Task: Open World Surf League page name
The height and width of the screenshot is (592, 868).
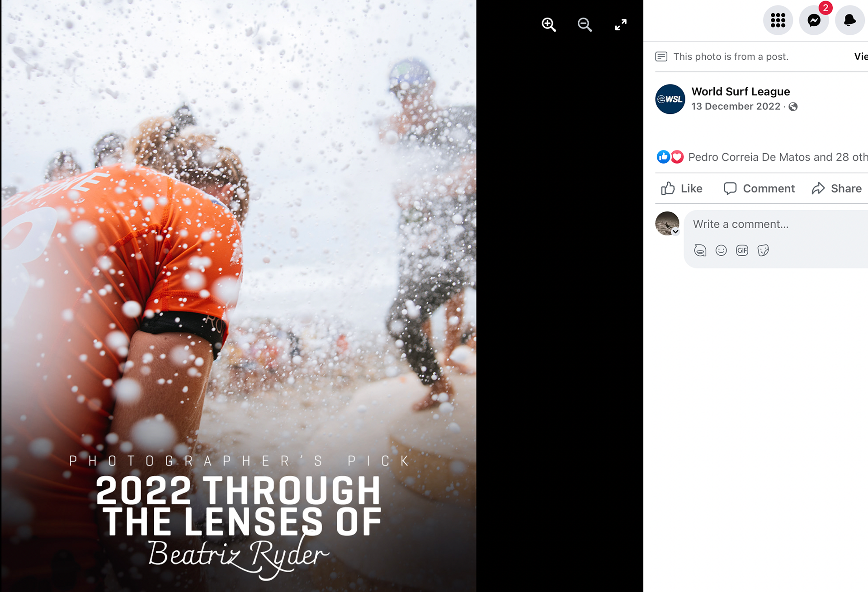Action: [741, 92]
